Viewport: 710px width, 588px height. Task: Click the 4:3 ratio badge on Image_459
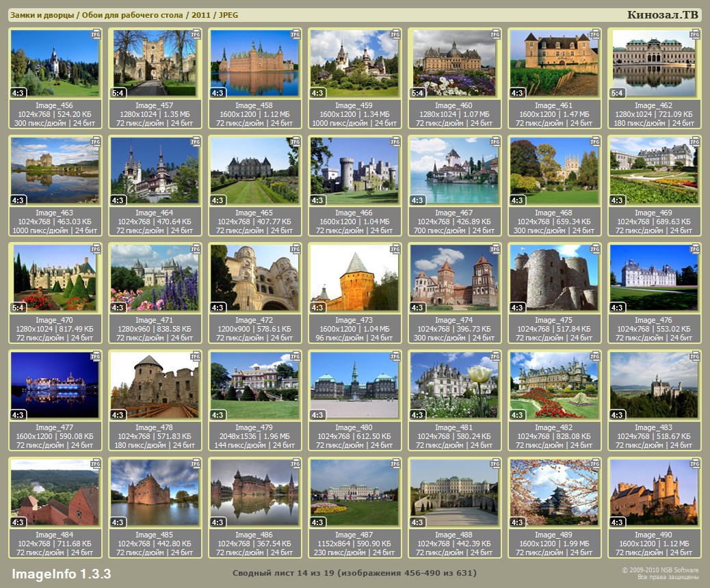pyautogui.click(x=317, y=93)
